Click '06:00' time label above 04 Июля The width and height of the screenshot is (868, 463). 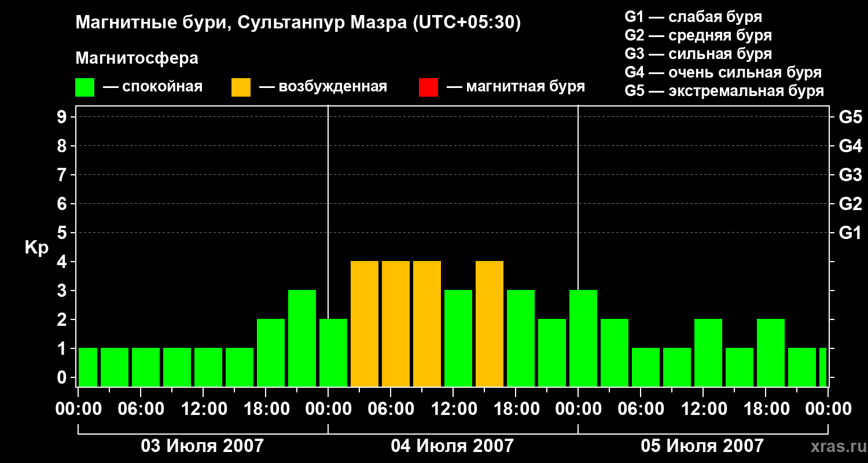point(391,409)
